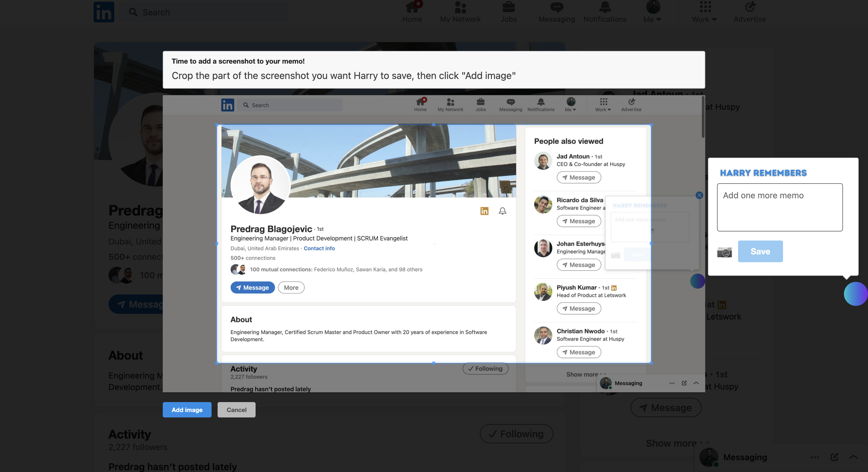Click the Home tab in LinkedIn nav
The image size is (868, 472).
(412, 12)
